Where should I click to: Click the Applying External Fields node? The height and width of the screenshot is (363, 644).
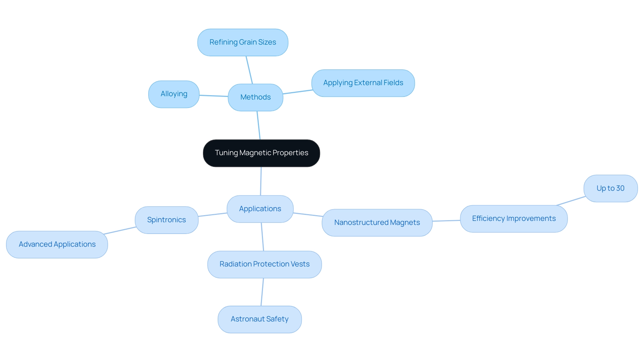362,83
